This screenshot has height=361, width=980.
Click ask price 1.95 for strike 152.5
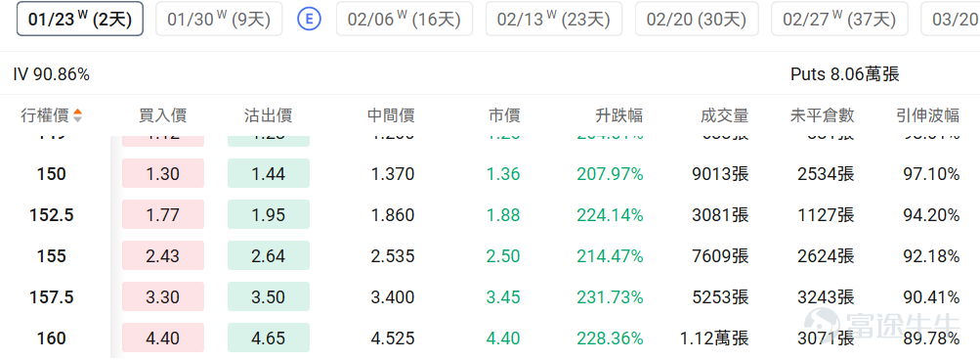tap(268, 215)
